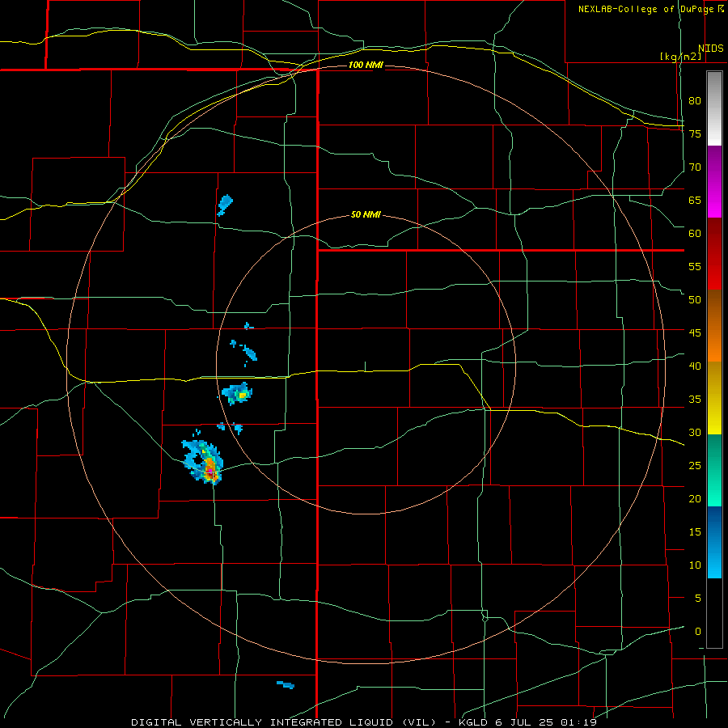Click the isolated blue echo northwest of 50 NMI ring
The height and width of the screenshot is (728, 728).
point(225,205)
